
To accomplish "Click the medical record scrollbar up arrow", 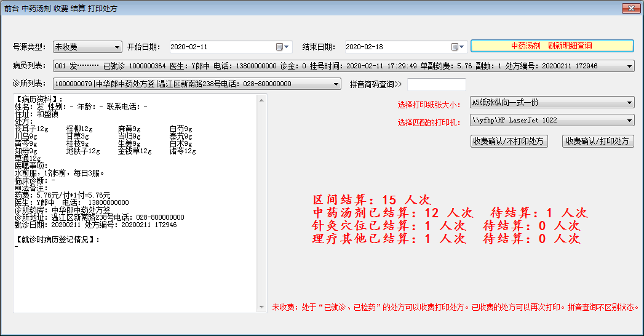I will click(x=261, y=99).
